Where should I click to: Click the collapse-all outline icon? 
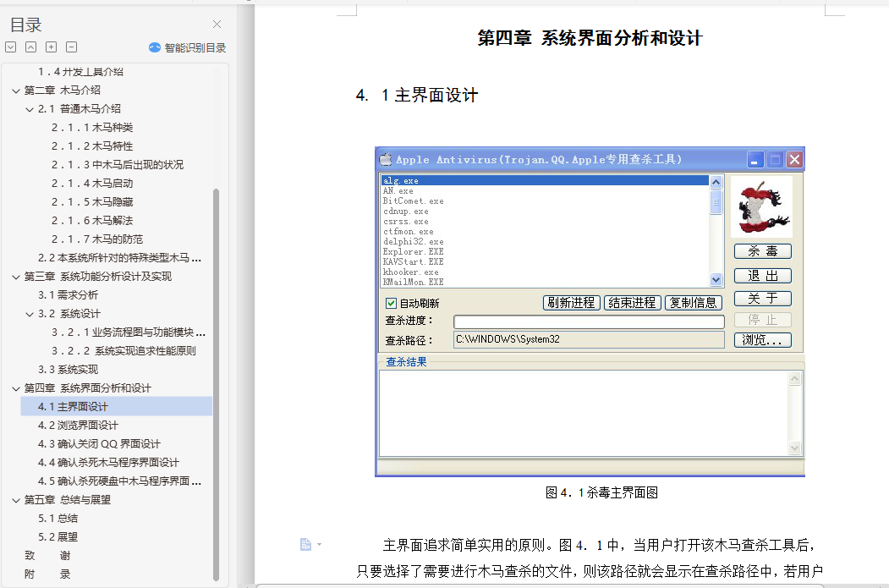point(31,47)
